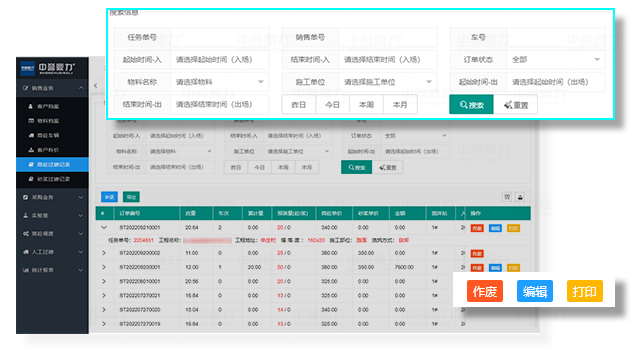Click the large blue 编辑 button
This screenshot has width=637, height=364.
[x=535, y=291]
